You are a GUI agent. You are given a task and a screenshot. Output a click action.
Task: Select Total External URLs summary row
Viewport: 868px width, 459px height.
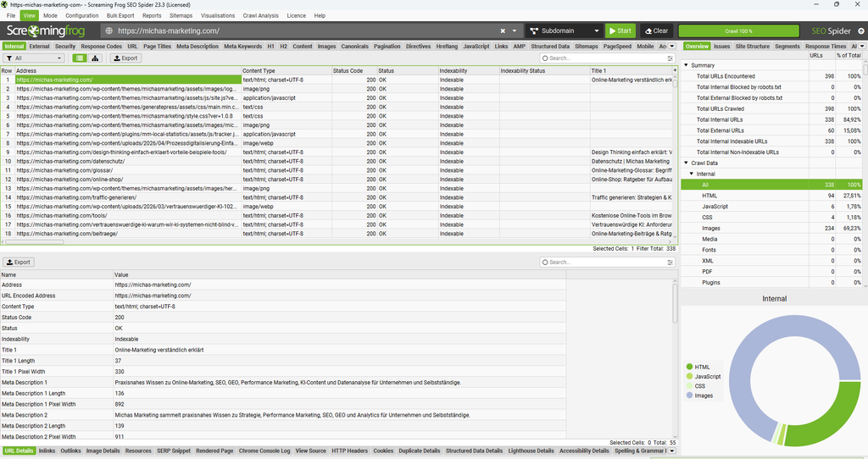(771, 130)
